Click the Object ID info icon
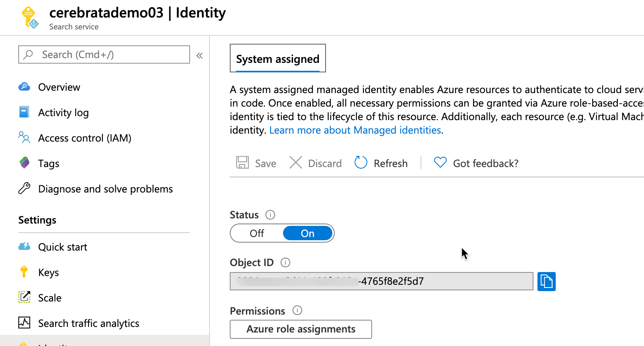The image size is (644, 346). click(x=285, y=262)
